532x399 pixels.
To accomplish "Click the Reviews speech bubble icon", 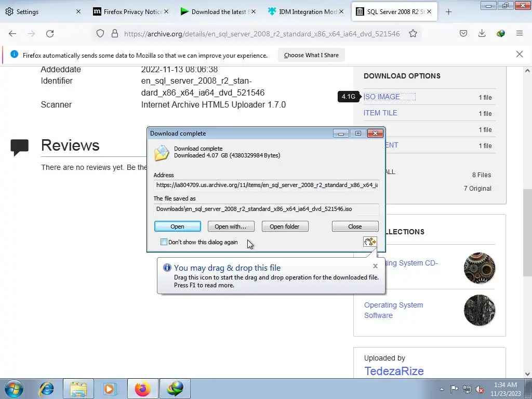I will 20,147.
